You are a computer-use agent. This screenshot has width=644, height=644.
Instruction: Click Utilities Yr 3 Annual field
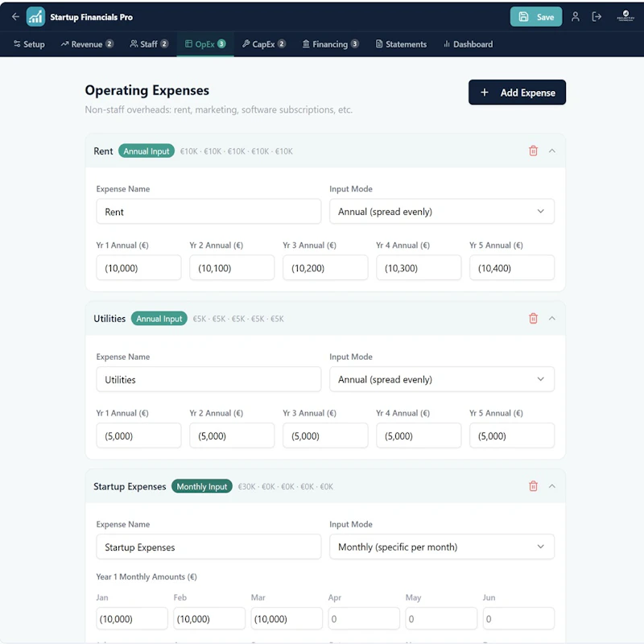(x=325, y=436)
